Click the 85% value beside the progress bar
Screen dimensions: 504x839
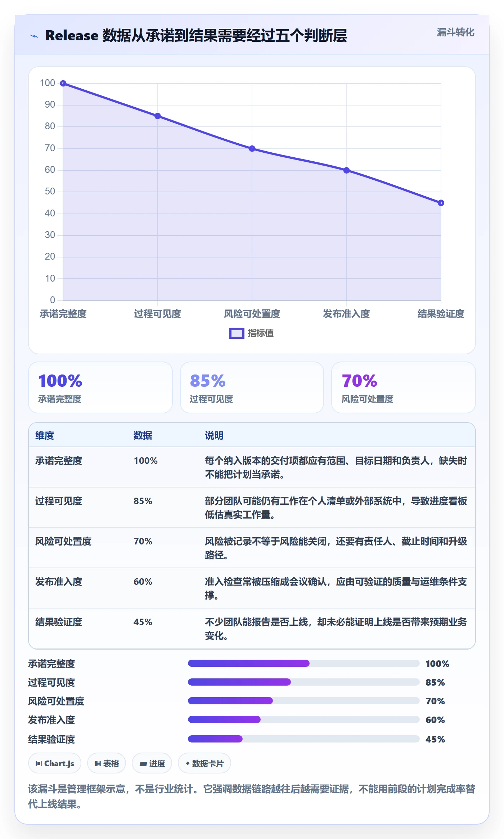435,682
